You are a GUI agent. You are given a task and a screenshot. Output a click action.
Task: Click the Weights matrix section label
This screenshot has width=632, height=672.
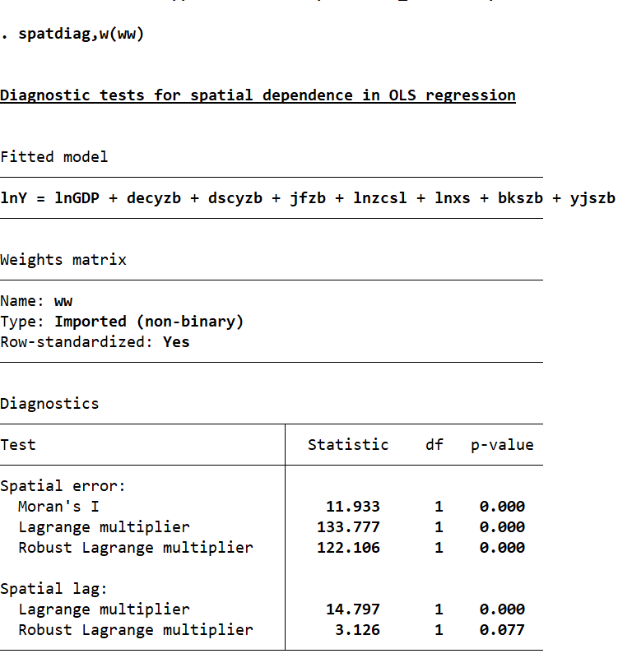pos(63,259)
